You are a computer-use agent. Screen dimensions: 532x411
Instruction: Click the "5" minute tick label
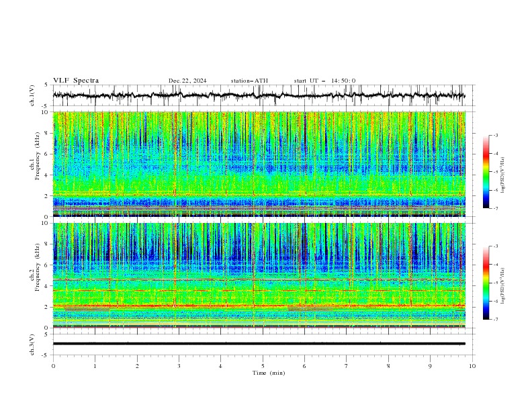[263, 366]
